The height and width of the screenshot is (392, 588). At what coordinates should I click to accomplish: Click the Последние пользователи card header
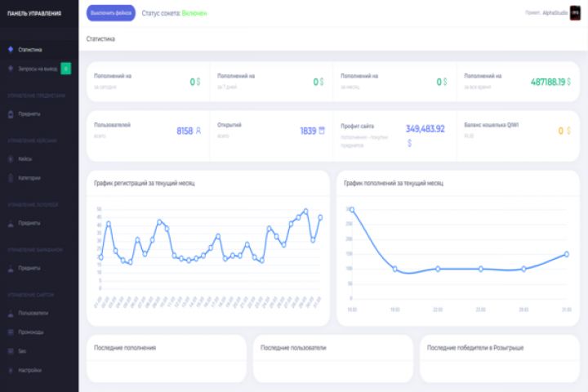pyautogui.click(x=293, y=348)
